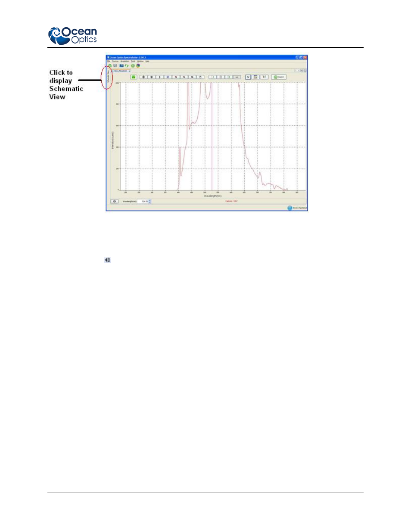The image size is (411, 532).
Task: Open the Tools menu
Action: 133,61
